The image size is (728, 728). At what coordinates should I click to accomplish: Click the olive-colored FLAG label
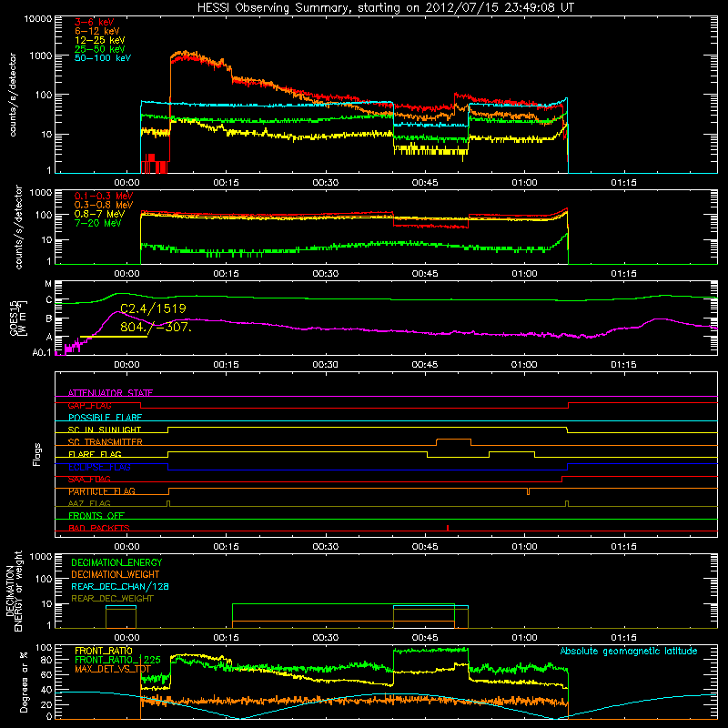tap(89, 503)
